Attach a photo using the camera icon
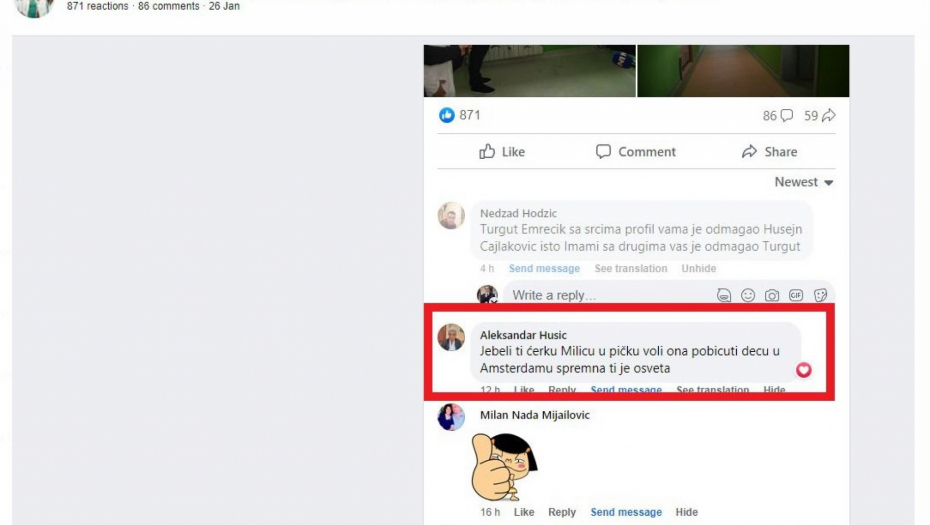The height and width of the screenshot is (525, 930). pyautogui.click(x=772, y=295)
